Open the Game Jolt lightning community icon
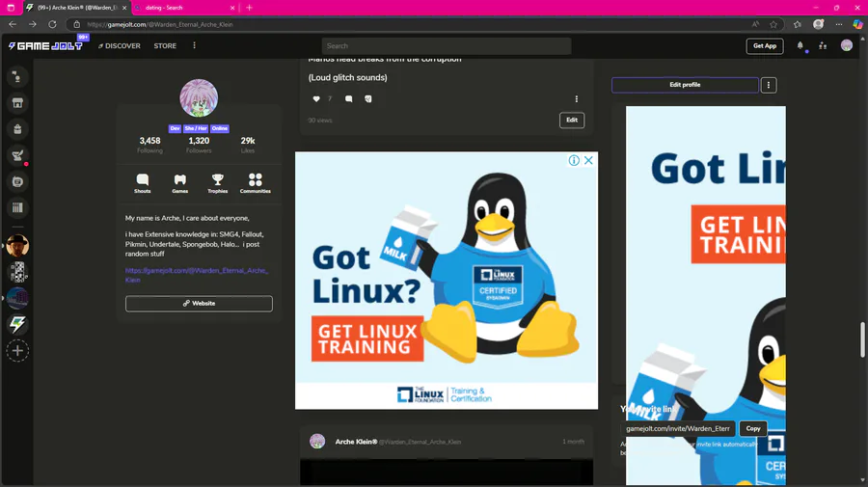Viewport: 868px width, 487px height. pyautogui.click(x=17, y=324)
